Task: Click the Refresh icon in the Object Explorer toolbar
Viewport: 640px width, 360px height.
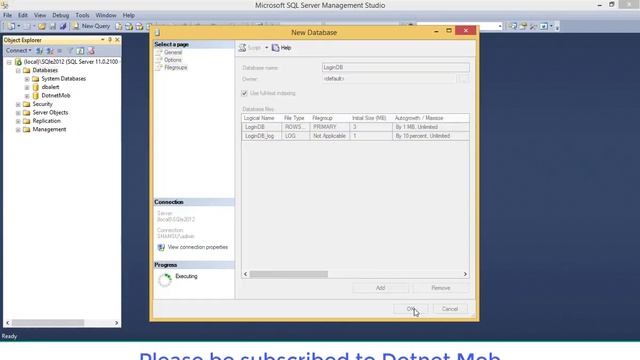Action: tap(80, 51)
